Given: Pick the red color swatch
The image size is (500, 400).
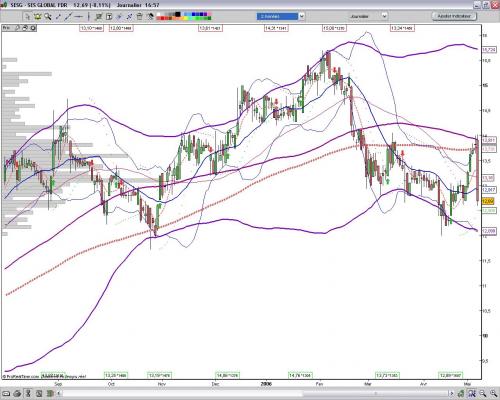Looking at the screenshot, I should pyautogui.click(x=163, y=18).
